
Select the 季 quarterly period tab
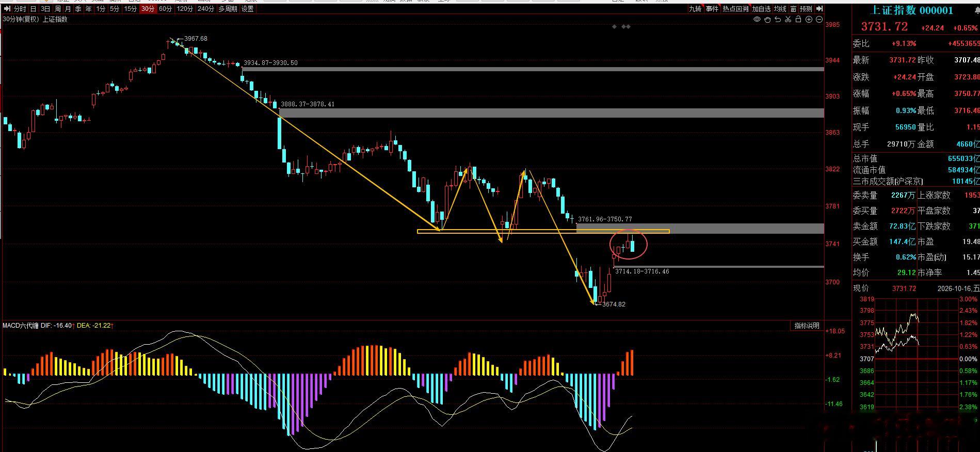(x=78, y=9)
